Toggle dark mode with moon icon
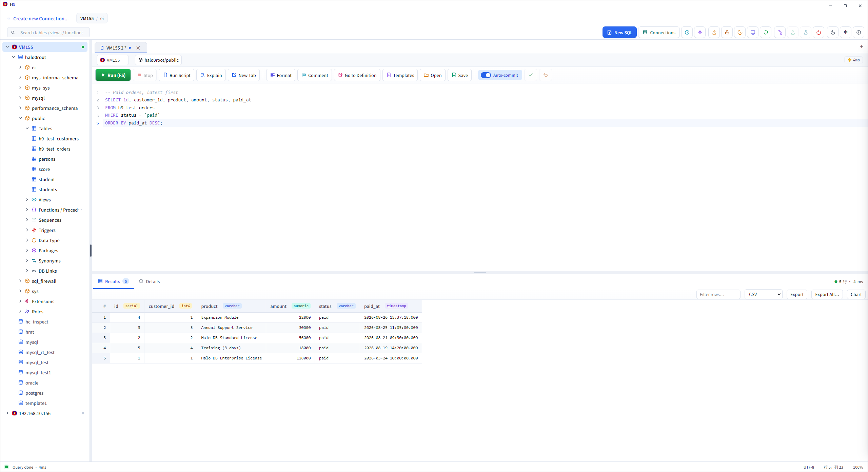The height and width of the screenshot is (472, 868). pos(833,33)
